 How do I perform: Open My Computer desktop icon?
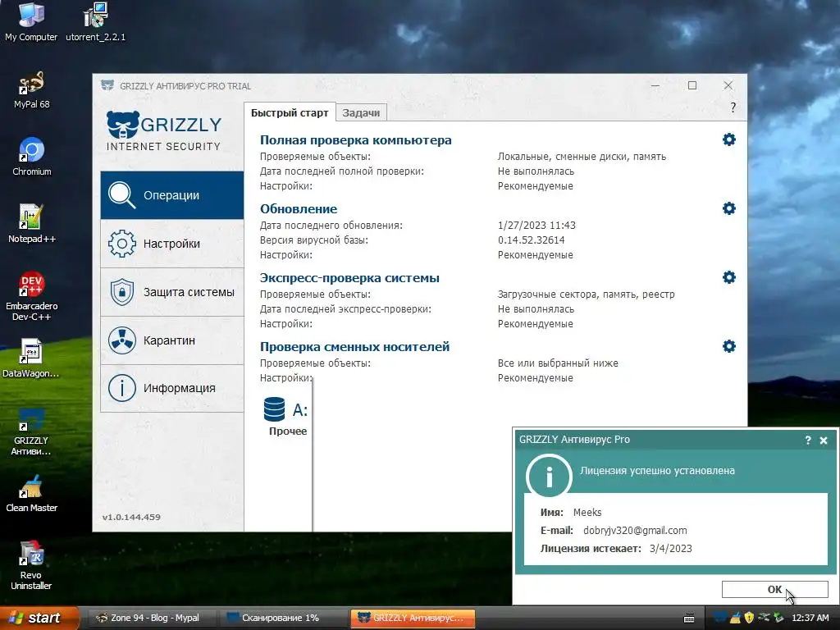point(31,22)
